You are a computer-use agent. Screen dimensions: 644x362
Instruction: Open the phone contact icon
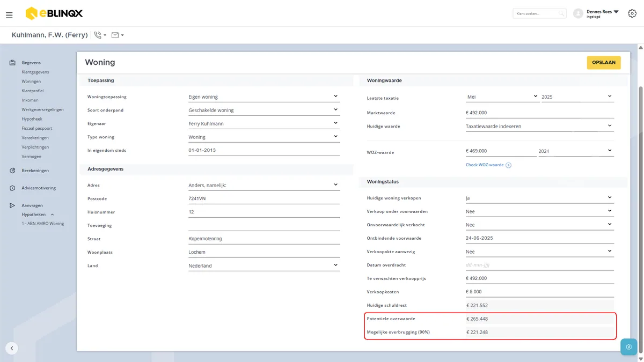pyautogui.click(x=98, y=35)
